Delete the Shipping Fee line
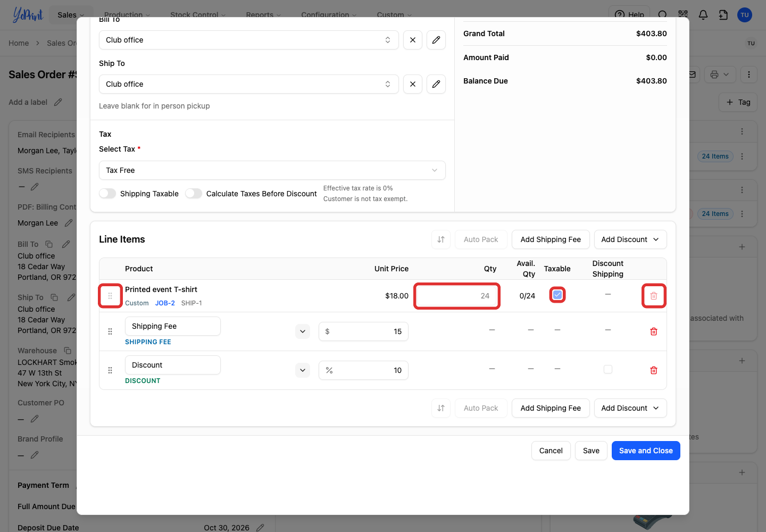 (654, 331)
